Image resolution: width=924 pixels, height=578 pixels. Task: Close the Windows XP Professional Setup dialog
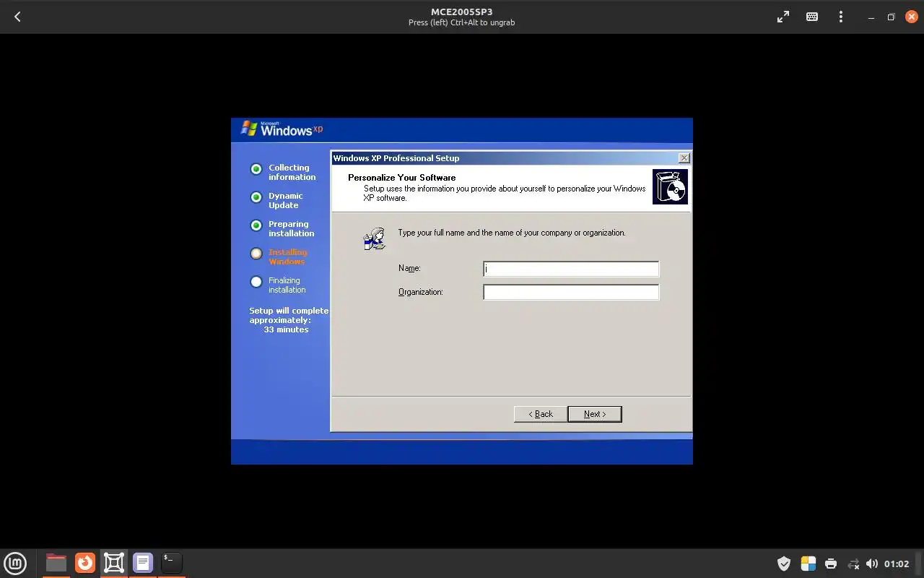pos(684,158)
